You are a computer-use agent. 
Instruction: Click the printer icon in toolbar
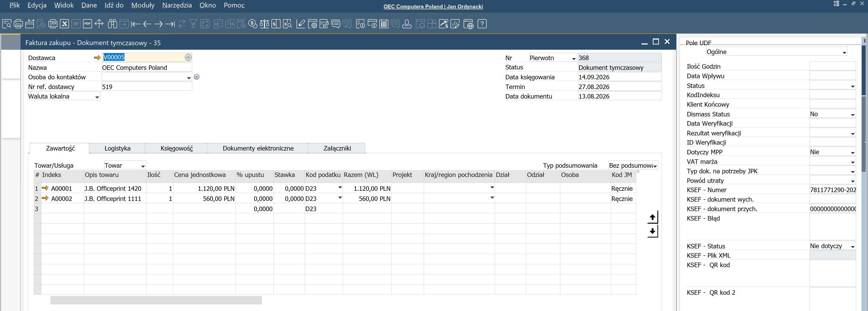tap(18, 24)
